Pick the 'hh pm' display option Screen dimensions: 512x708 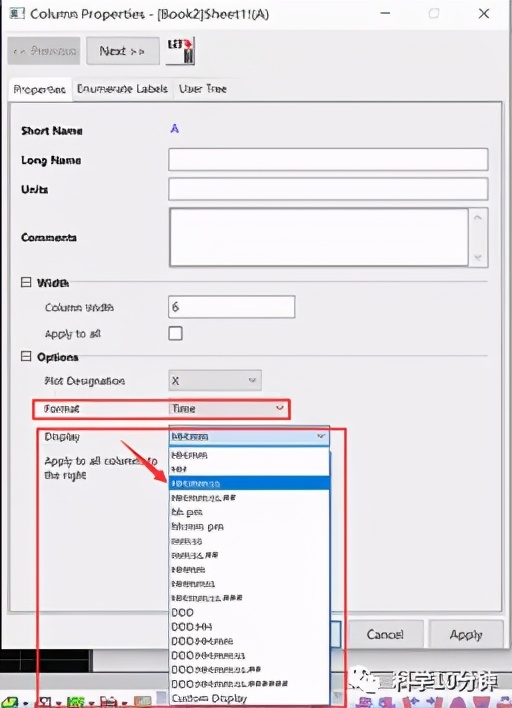point(249,512)
